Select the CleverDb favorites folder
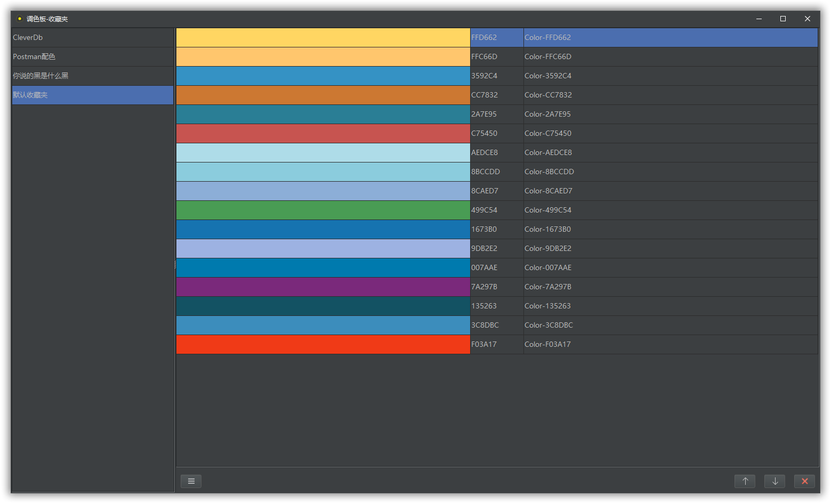 coord(93,37)
